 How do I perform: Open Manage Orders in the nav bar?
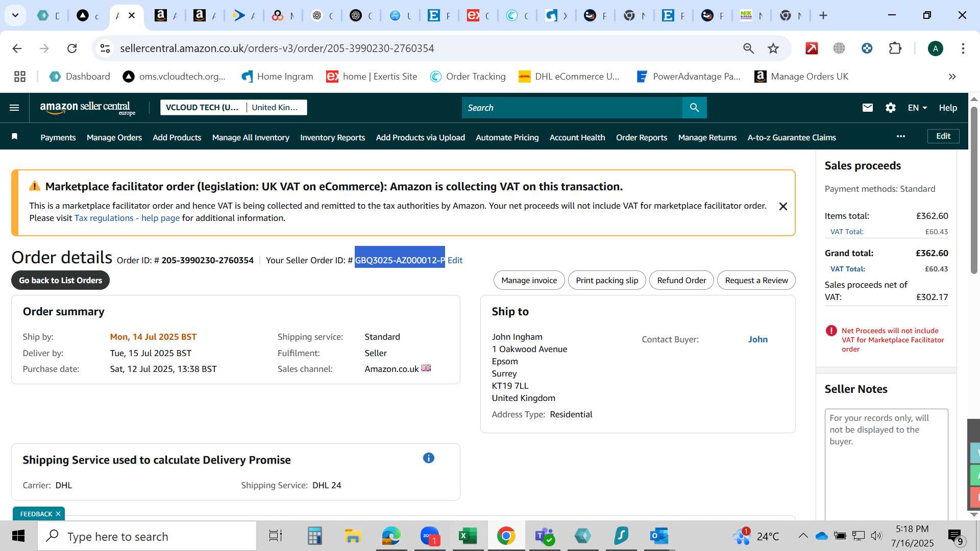click(x=114, y=137)
